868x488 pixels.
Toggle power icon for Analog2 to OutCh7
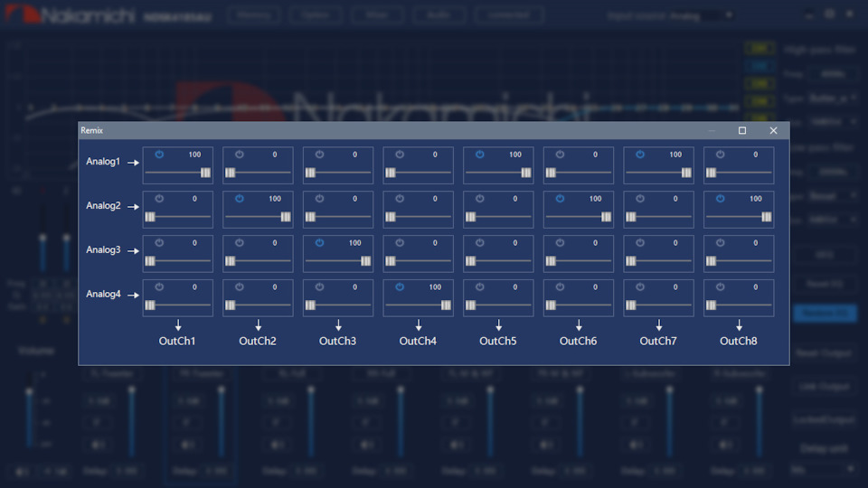[x=640, y=198]
